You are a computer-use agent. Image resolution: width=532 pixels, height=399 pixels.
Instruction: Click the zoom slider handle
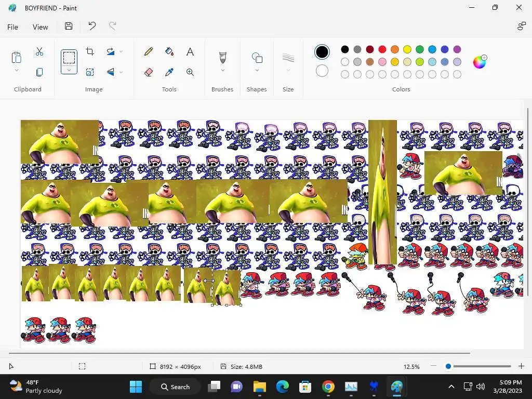[x=448, y=366]
